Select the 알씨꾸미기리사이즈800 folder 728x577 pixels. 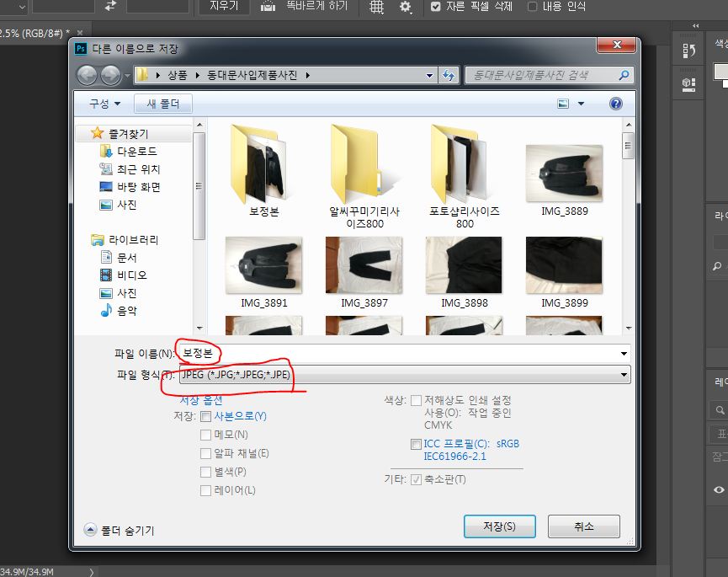click(364, 177)
